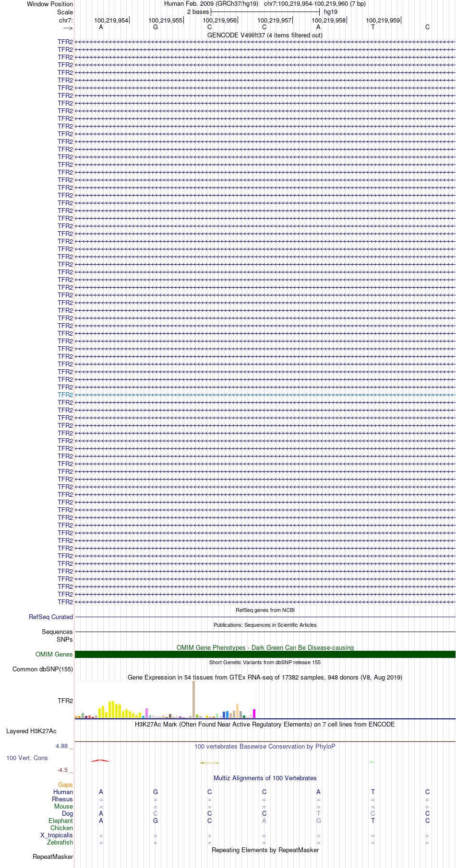456x868 pixels.
Task: Click the GTEx Gene Expression track title
Action: [x=265, y=678]
